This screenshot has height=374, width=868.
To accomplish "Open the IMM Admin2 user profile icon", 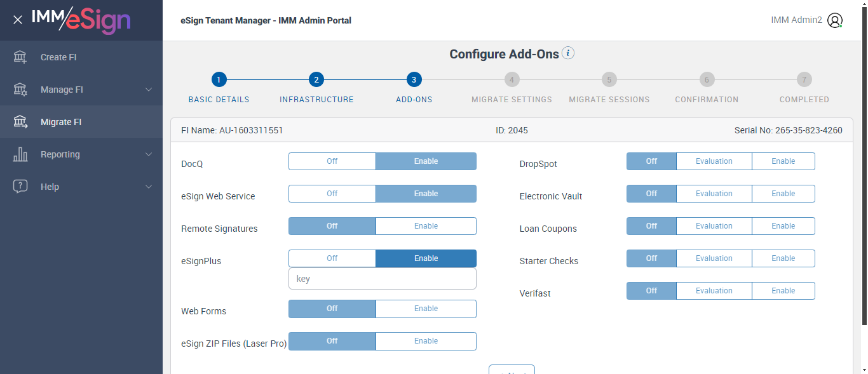I will click(x=835, y=20).
